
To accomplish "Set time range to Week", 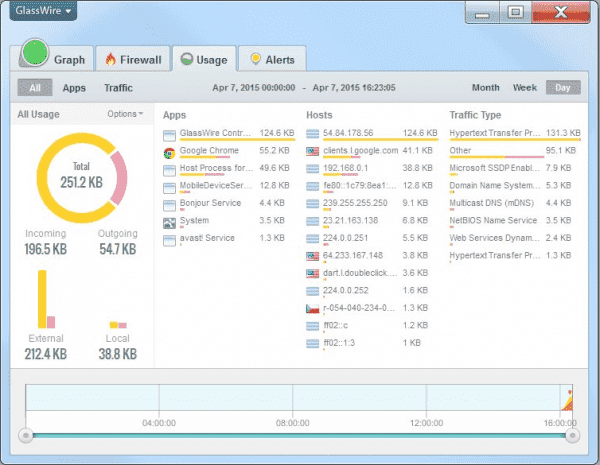I will pos(525,88).
